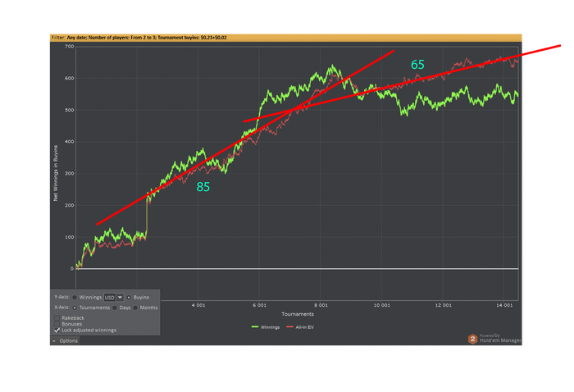Click the Hold'em Manager 2 logo icon

click(x=472, y=339)
